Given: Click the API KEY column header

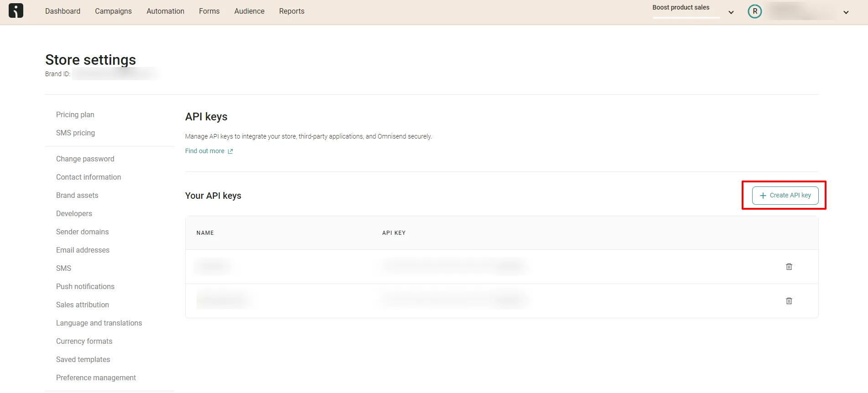Looking at the screenshot, I should (x=394, y=233).
